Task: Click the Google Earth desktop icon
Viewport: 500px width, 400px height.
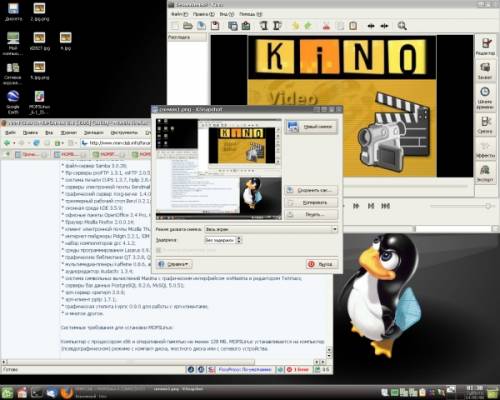Action: pos(13,102)
